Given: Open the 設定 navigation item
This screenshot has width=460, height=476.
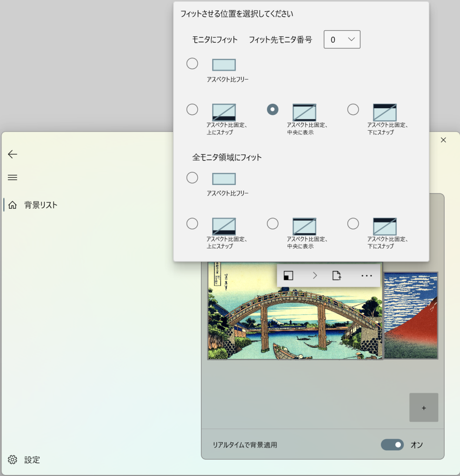Looking at the screenshot, I should pyautogui.click(x=32, y=460).
